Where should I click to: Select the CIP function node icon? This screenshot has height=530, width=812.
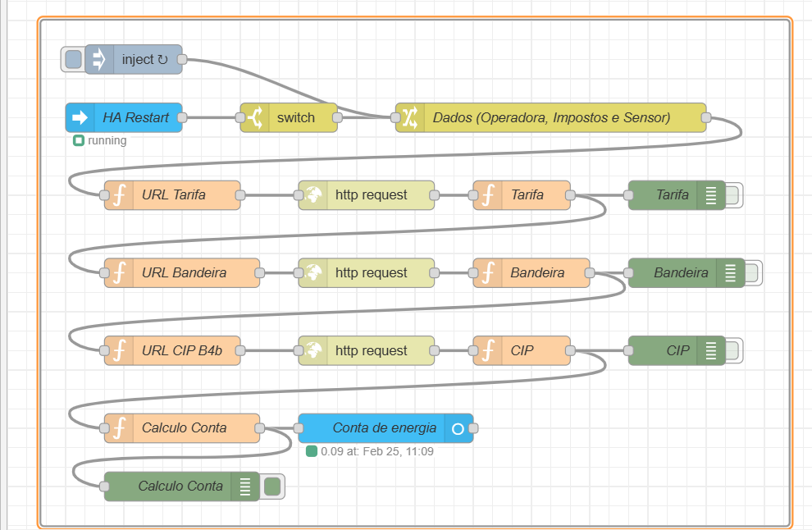[488, 351]
